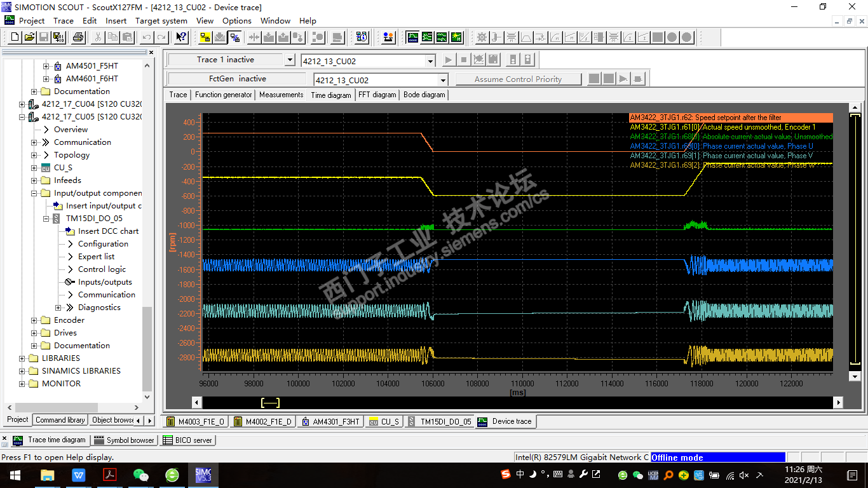Screen dimensions: 868x488
Task: Click the Redo arrow icon
Action: tap(161, 37)
